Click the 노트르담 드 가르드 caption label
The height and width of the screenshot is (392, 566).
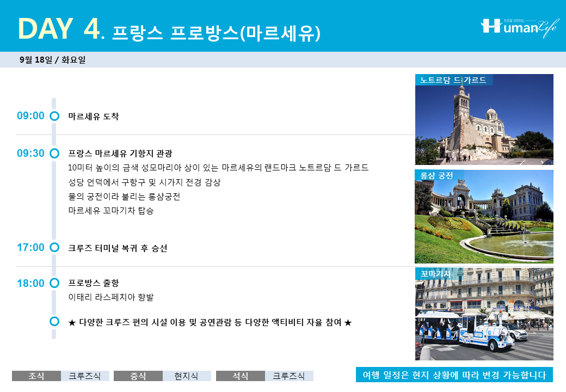453,80
